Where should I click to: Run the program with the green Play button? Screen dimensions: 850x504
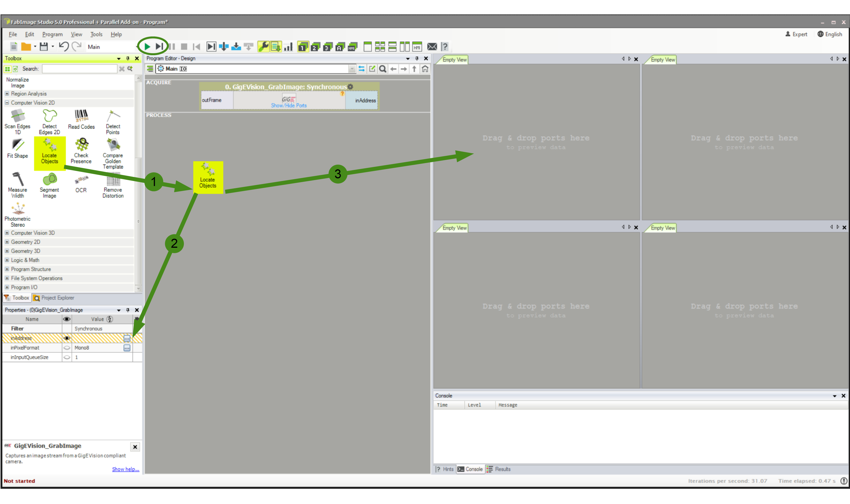[x=147, y=46]
